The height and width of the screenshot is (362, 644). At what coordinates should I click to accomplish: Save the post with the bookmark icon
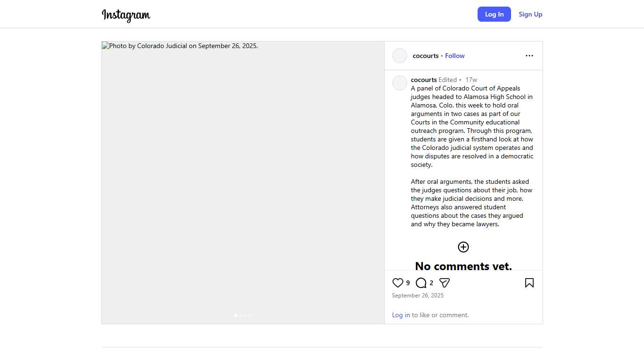coord(529,283)
